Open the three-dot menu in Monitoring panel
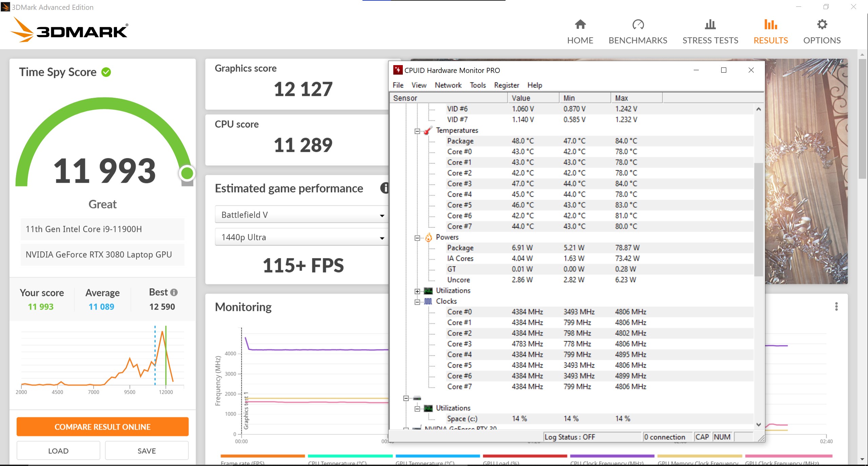868x466 pixels. pos(836,307)
